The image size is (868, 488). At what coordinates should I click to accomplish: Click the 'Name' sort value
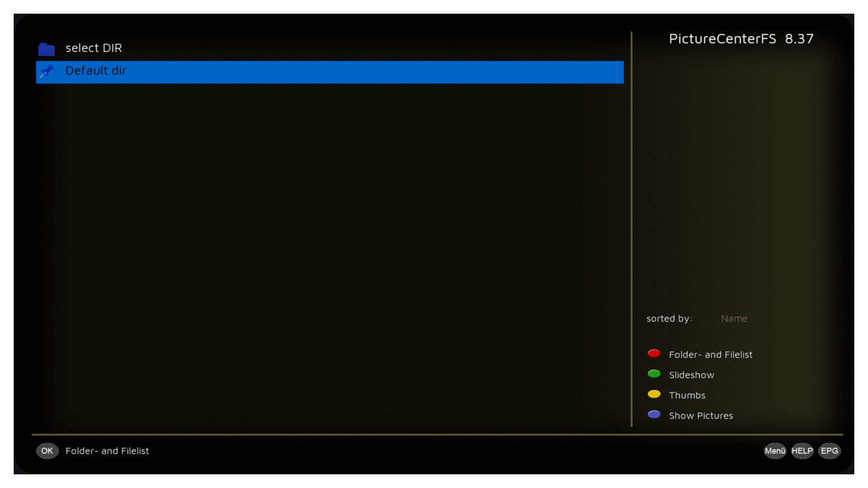[x=734, y=319]
